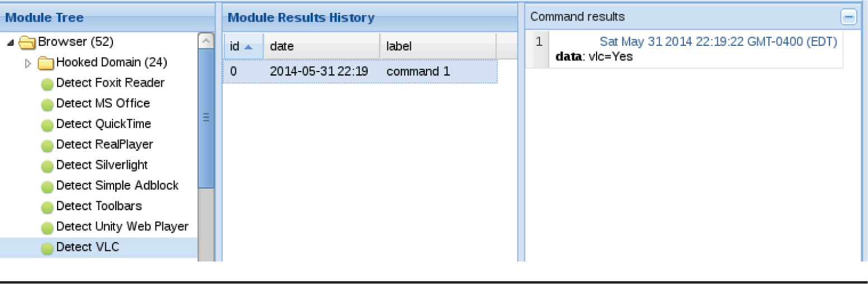Sort results by the date column header
Screen dimensions: 868x284
(281, 47)
